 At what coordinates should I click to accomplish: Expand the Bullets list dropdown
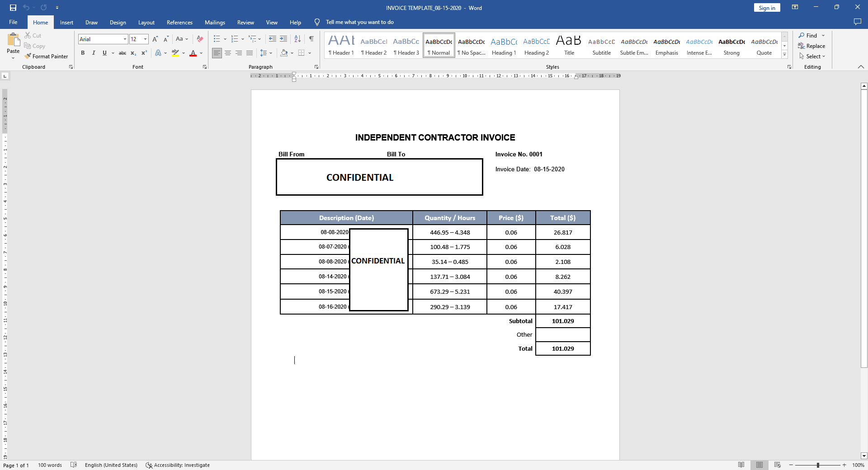pyautogui.click(x=225, y=39)
